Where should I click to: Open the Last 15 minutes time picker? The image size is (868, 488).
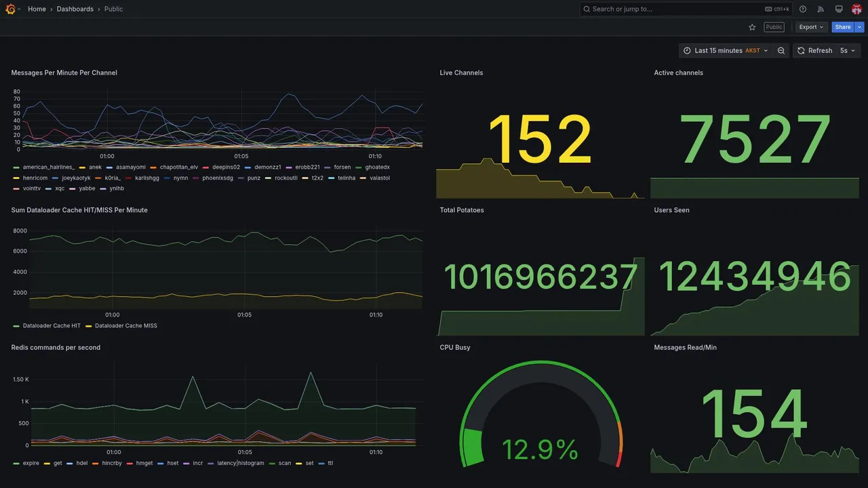[x=726, y=51]
